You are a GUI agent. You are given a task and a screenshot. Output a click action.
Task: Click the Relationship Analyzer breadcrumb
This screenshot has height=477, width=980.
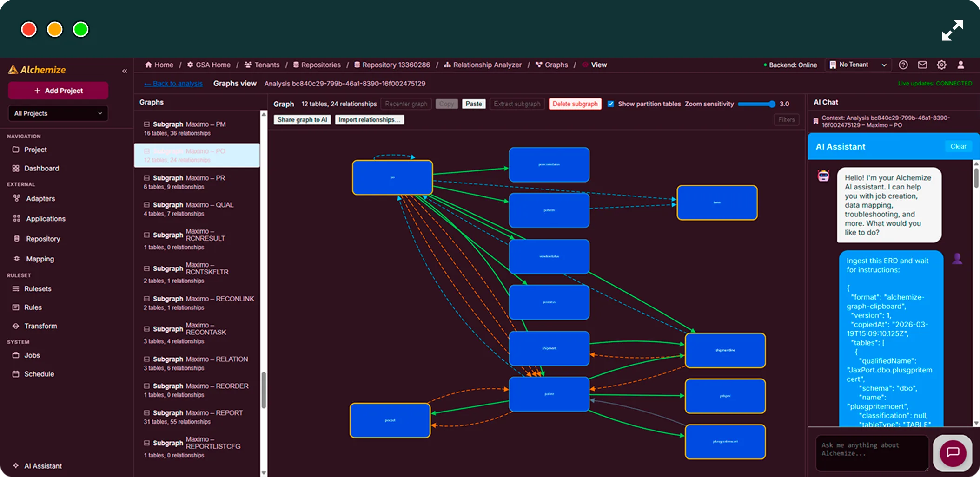point(483,65)
